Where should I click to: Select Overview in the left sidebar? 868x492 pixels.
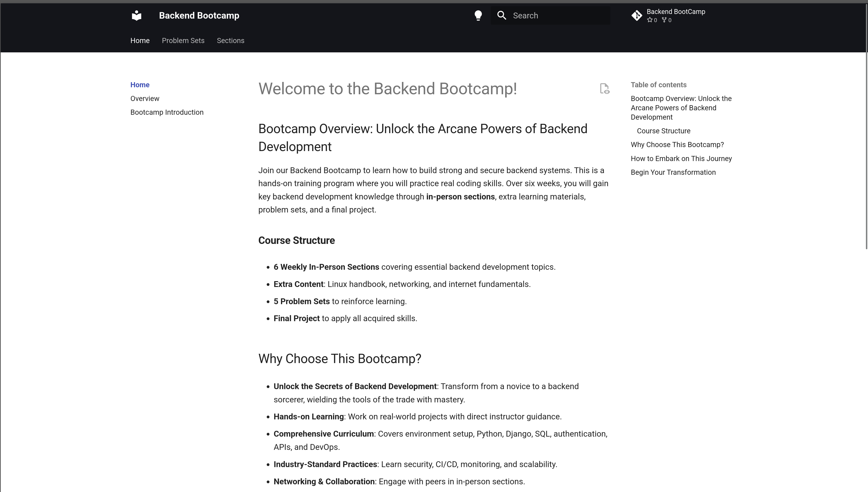[x=144, y=98]
